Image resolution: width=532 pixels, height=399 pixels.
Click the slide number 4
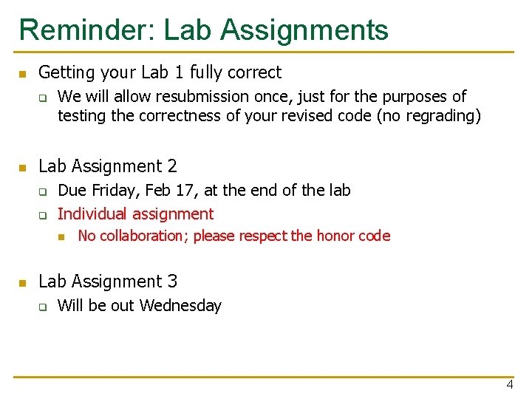[x=509, y=385]
